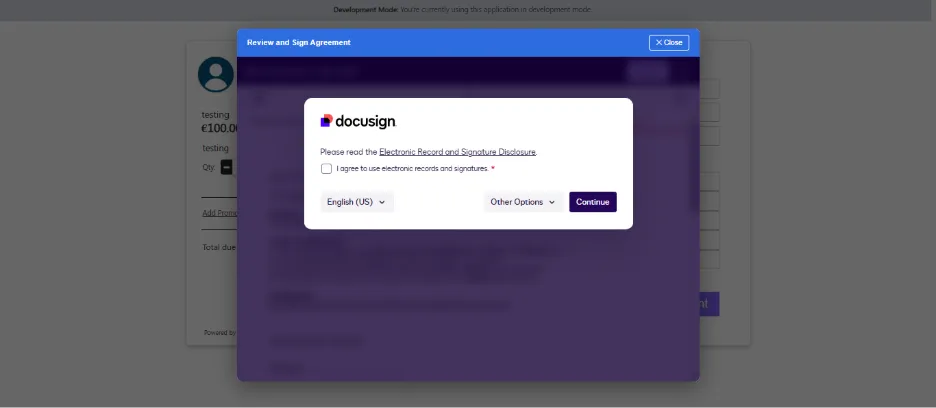
Task: Expand the Other Options dropdown
Action: click(523, 202)
